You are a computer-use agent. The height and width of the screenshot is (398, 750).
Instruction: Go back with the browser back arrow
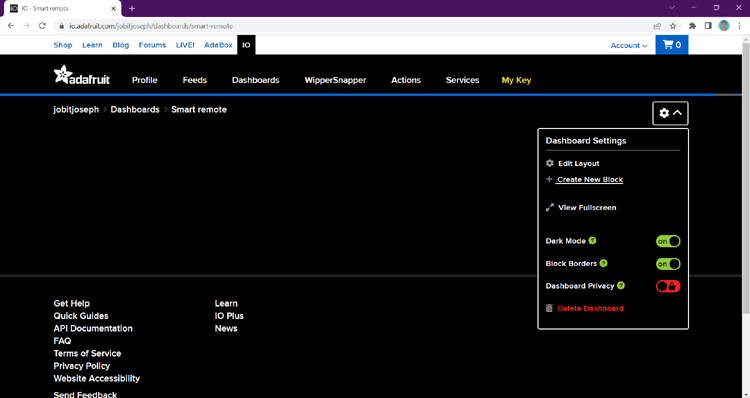click(x=11, y=26)
